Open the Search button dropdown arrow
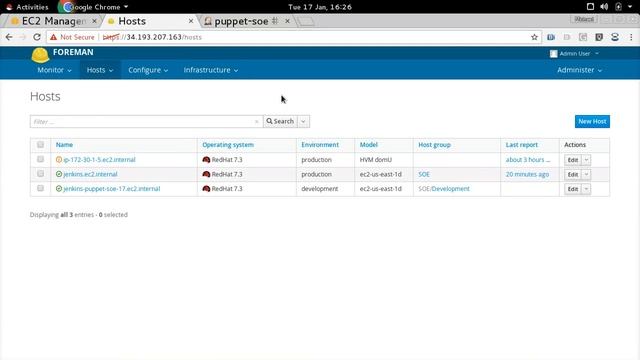 [x=303, y=121]
